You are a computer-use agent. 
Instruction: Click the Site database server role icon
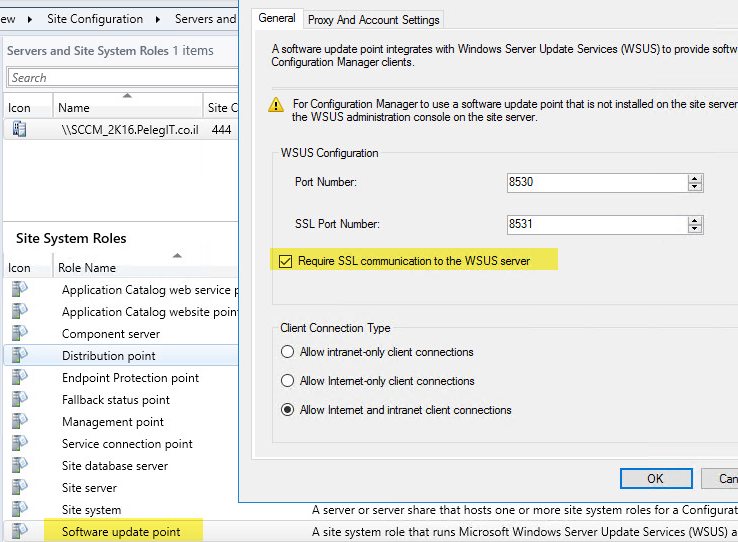(x=19, y=465)
